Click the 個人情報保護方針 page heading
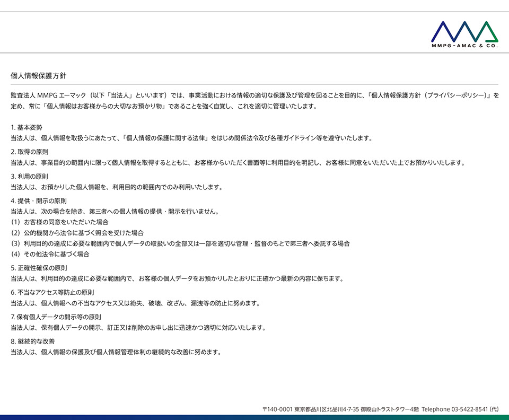 [x=38, y=76]
